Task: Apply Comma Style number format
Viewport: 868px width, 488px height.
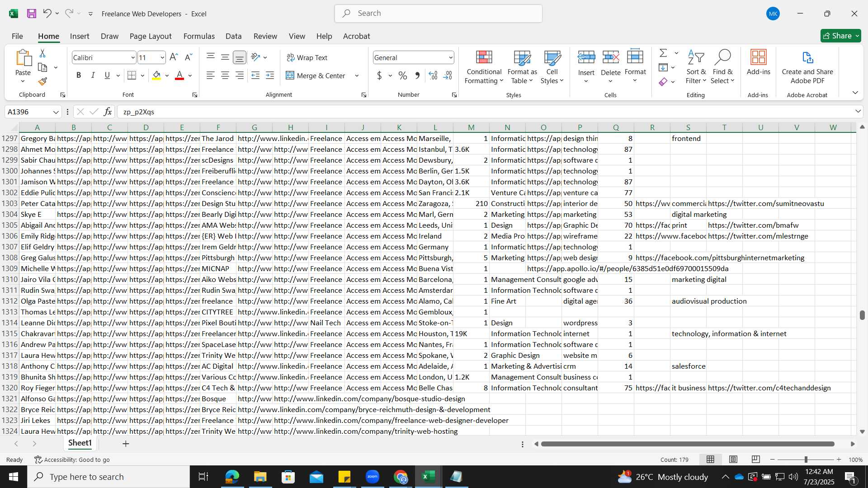Action: pos(417,75)
